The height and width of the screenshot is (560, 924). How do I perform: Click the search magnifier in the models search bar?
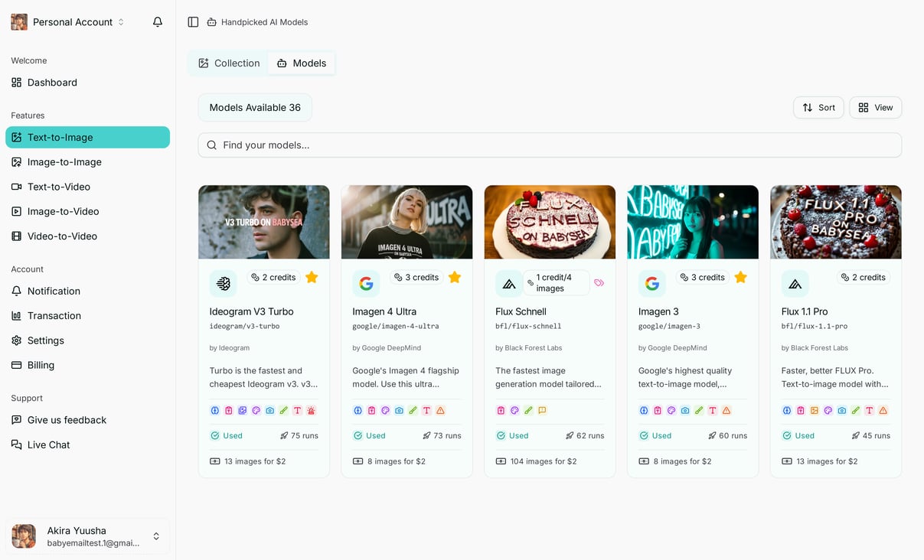(x=211, y=145)
